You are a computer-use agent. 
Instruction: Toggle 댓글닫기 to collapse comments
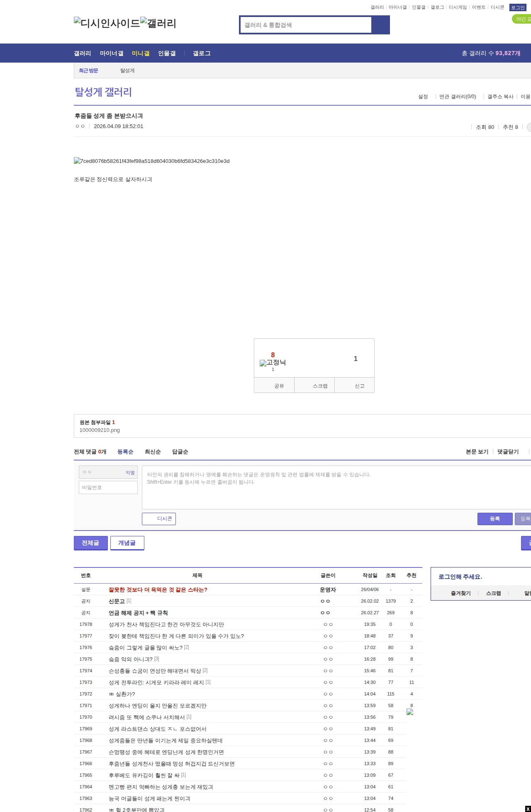(x=508, y=451)
